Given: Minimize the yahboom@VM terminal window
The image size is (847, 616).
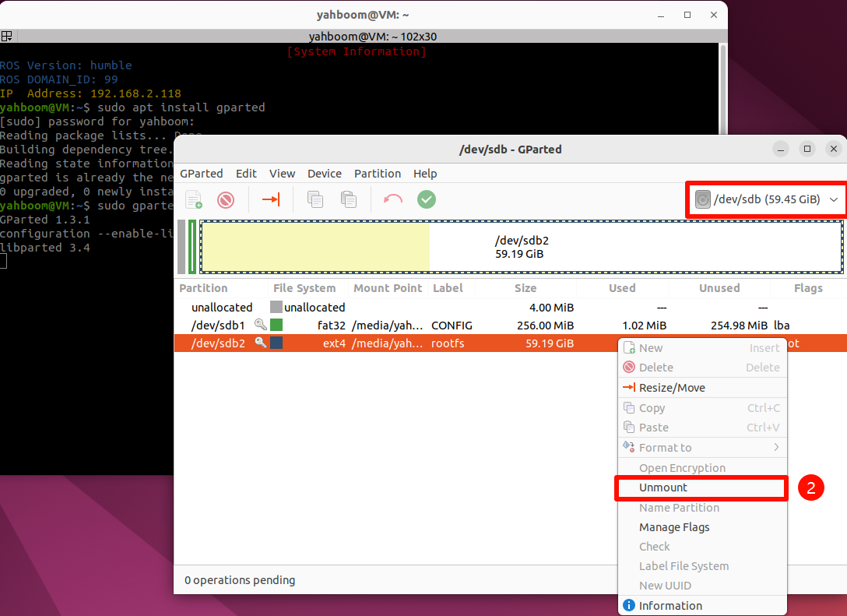Looking at the screenshot, I should [x=661, y=15].
